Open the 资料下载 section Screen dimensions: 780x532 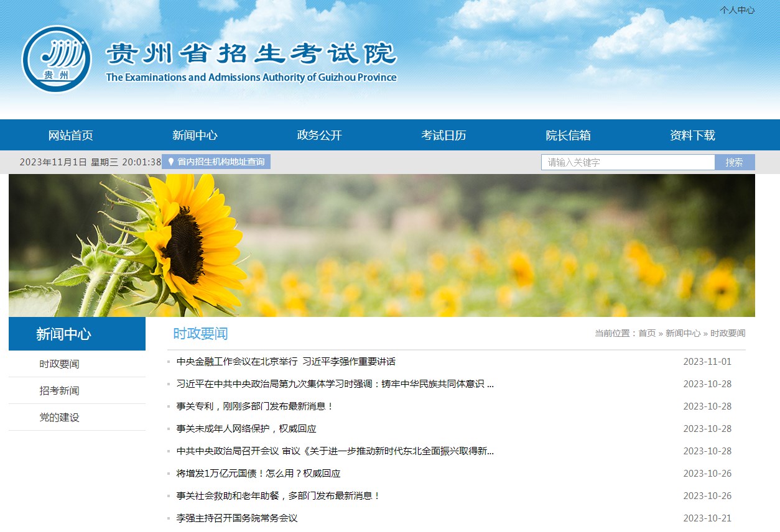692,135
